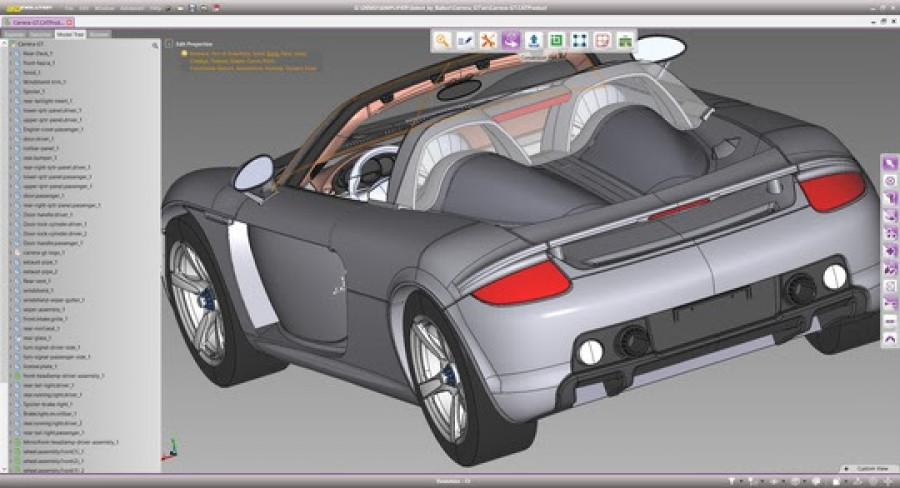Image resolution: width=900 pixels, height=488 pixels.
Task: Click the blue upload arrow icon
Action: pos(534,41)
